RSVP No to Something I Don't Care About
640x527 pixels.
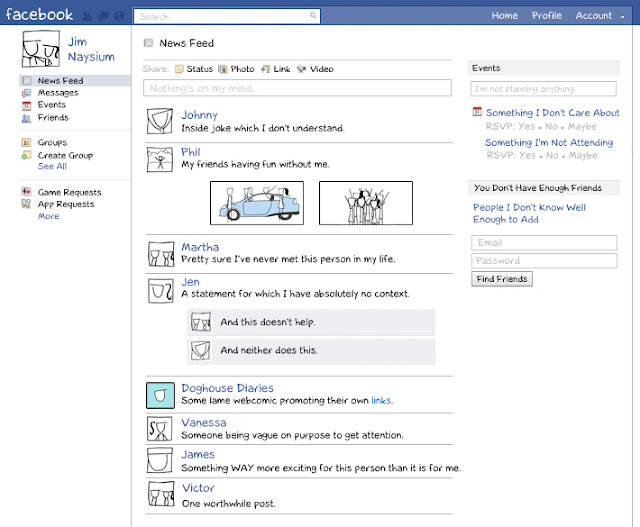tap(551, 127)
